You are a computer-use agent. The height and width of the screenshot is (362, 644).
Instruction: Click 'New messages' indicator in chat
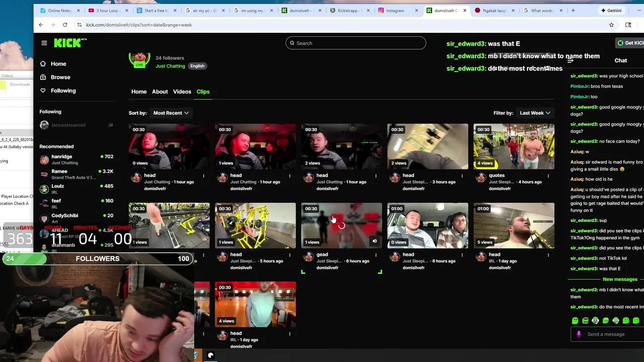pyautogui.click(x=620, y=280)
